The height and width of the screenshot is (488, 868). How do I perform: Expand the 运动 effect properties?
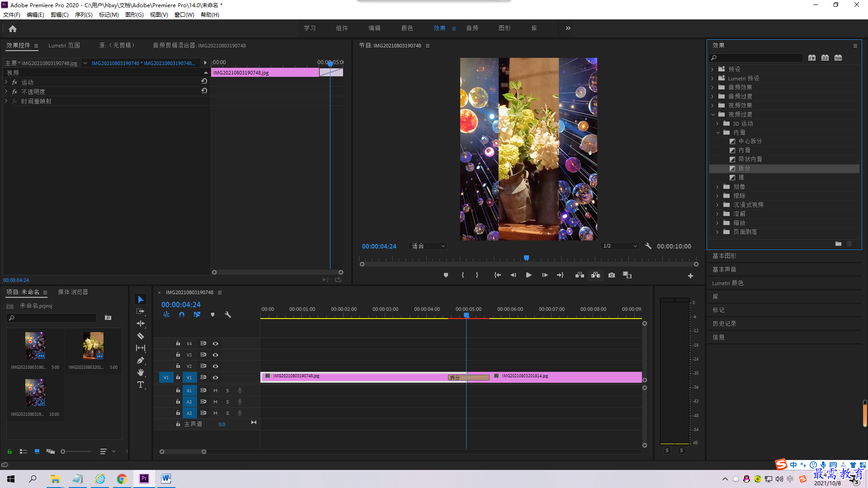6,82
